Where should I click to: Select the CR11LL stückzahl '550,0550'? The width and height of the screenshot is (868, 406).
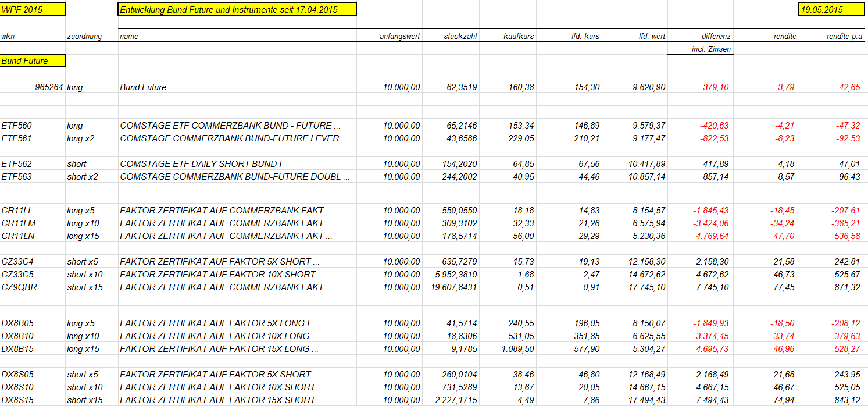459,211
